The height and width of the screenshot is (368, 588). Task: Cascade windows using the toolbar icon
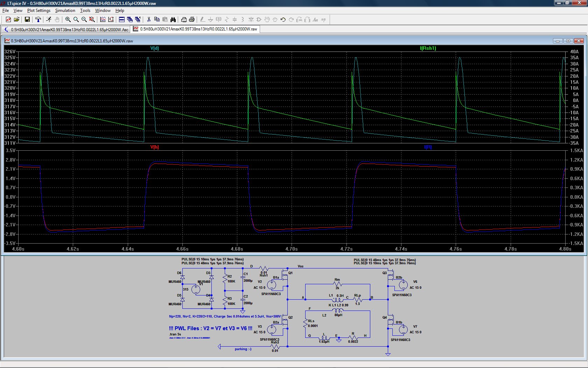click(130, 20)
